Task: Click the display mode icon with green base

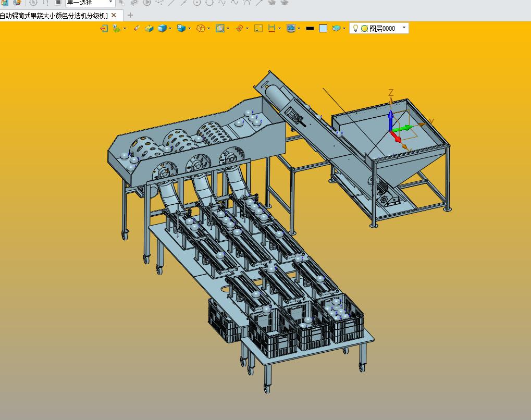Action: click(117, 29)
